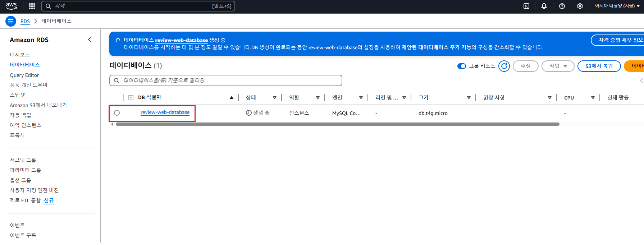Sort by DB identifier ascending arrow
This screenshot has height=245, width=644.
(232, 98)
